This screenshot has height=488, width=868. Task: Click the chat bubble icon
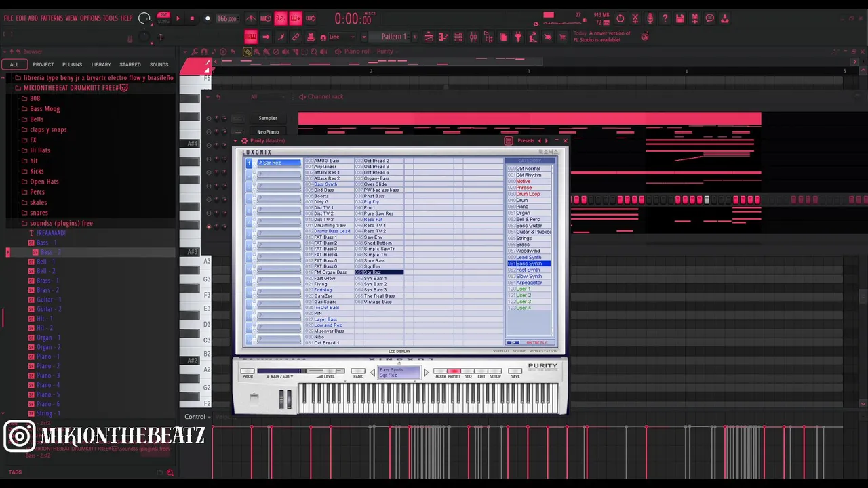(710, 18)
